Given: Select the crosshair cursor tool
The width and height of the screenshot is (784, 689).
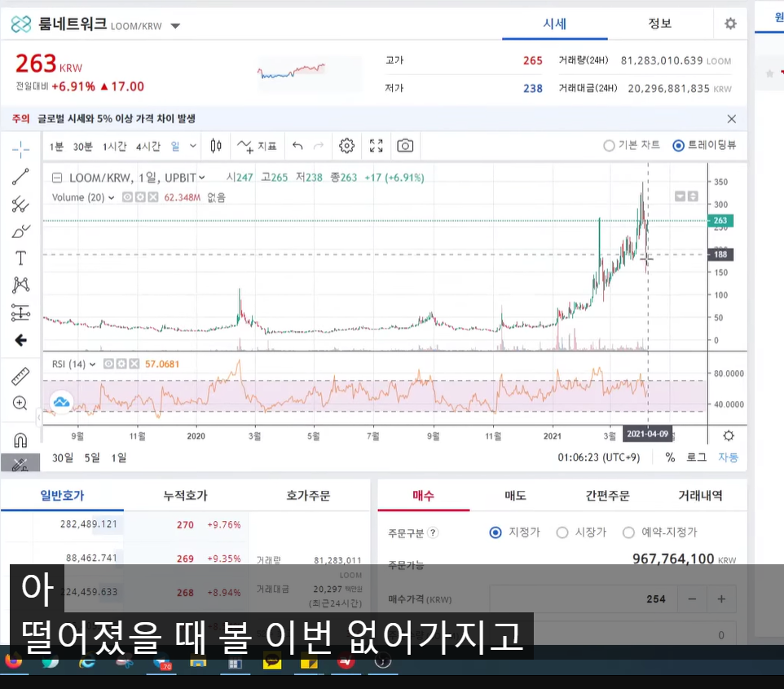Looking at the screenshot, I should 20,148.
